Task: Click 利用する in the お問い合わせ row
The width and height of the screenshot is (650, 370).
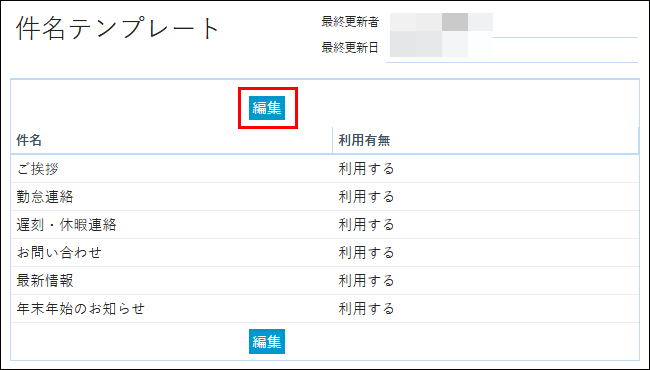Action: click(x=366, y=253)
